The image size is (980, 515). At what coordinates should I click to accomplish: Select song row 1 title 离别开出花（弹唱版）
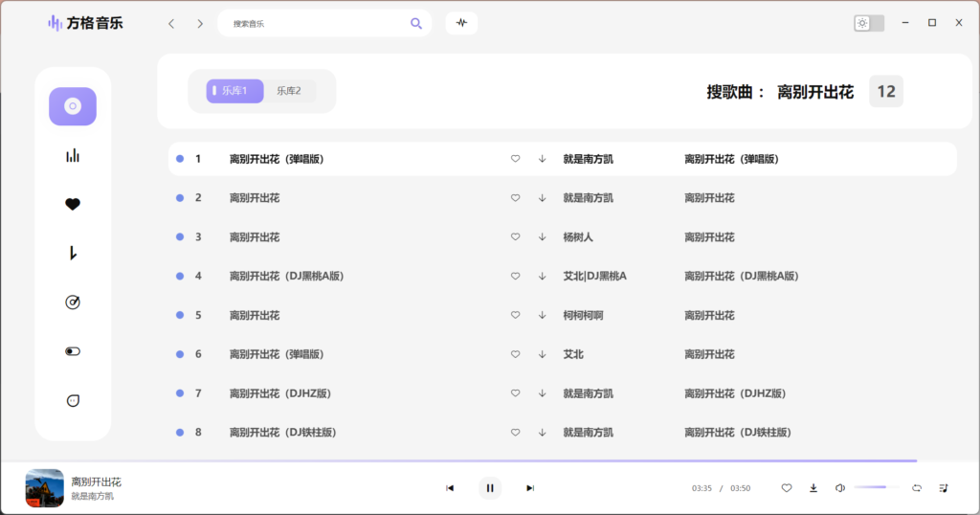[x=277, y=159]
